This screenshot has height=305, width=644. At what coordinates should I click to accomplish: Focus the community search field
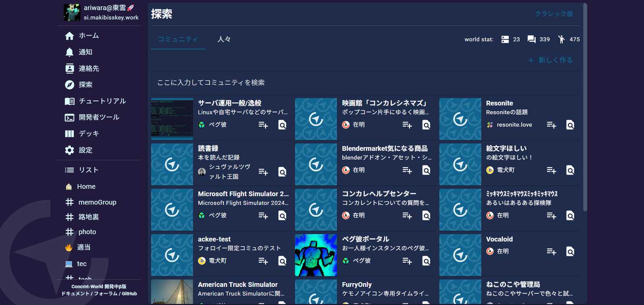click(365, 83)
